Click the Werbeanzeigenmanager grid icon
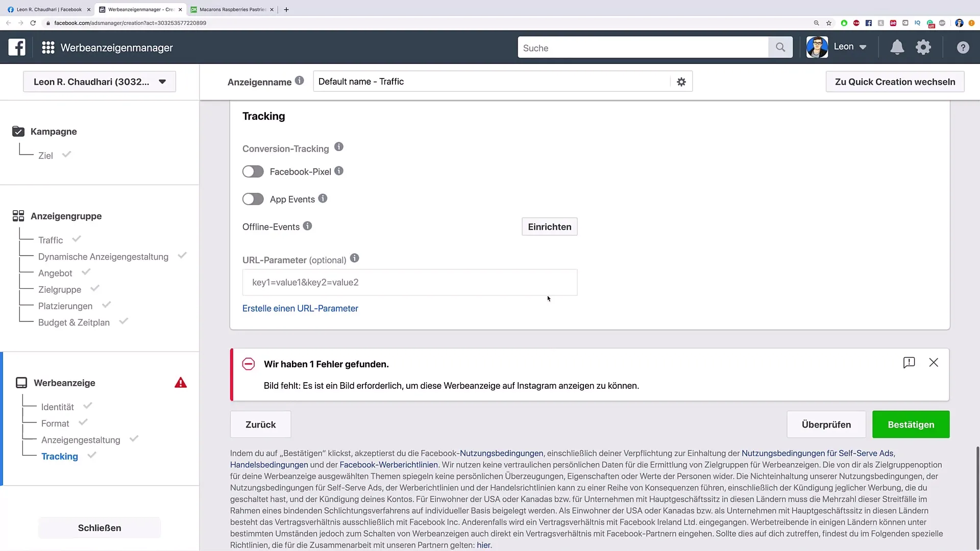 coord(48,47)
